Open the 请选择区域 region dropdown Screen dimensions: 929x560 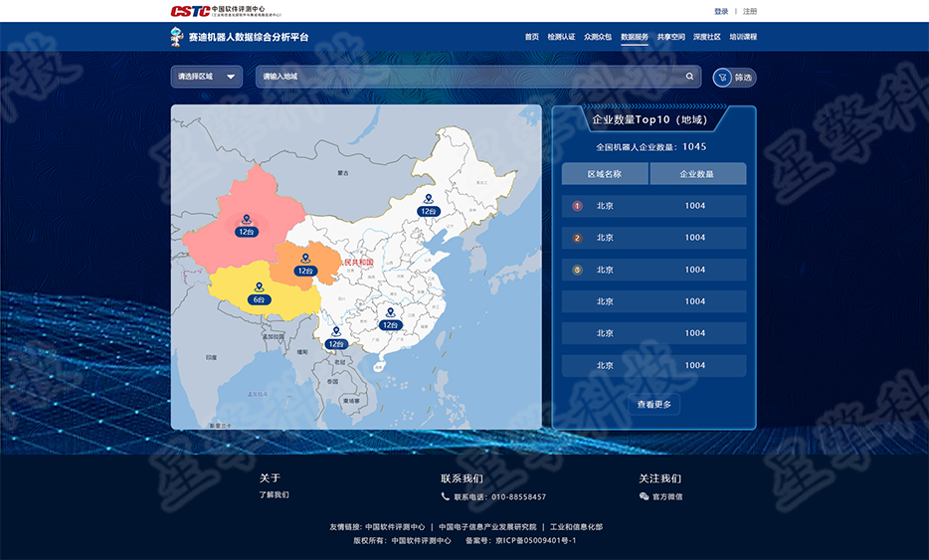[207, 77]
